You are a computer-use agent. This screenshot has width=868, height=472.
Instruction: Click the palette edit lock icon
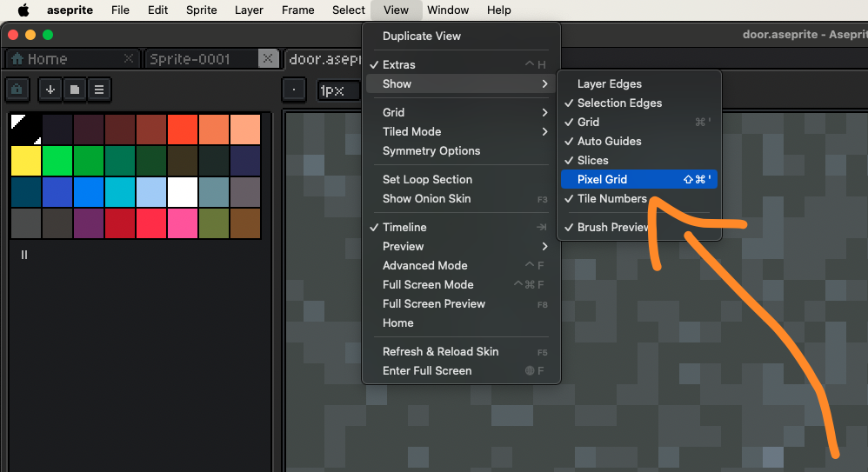(x=17, y=89)
